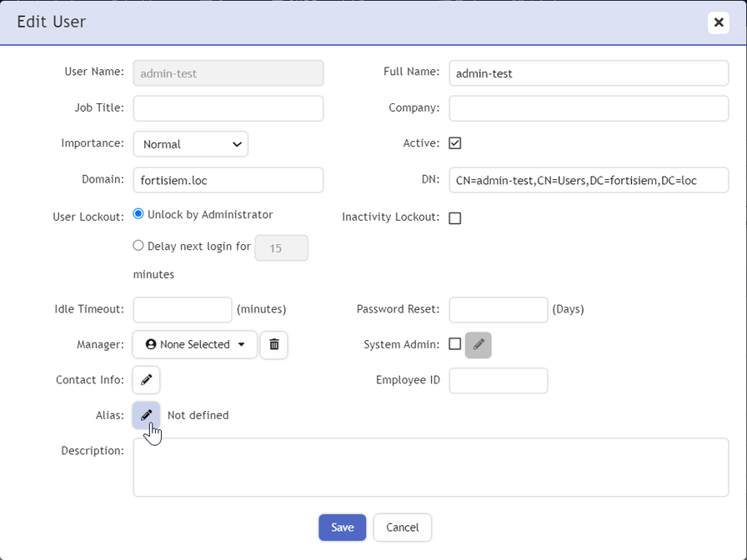
Task: Click the Manager trash delete icon
Action: pyautogui.click(x=273, y=344)
